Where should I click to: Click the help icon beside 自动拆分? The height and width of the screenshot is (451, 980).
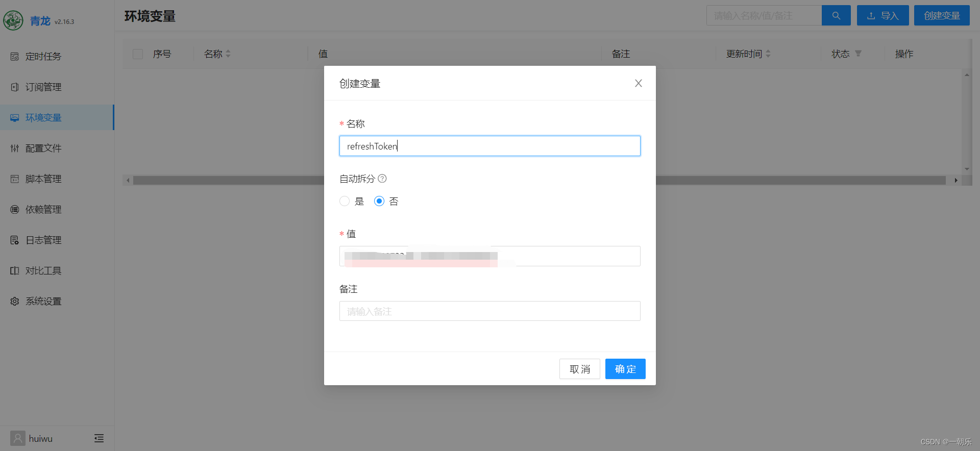382,179
